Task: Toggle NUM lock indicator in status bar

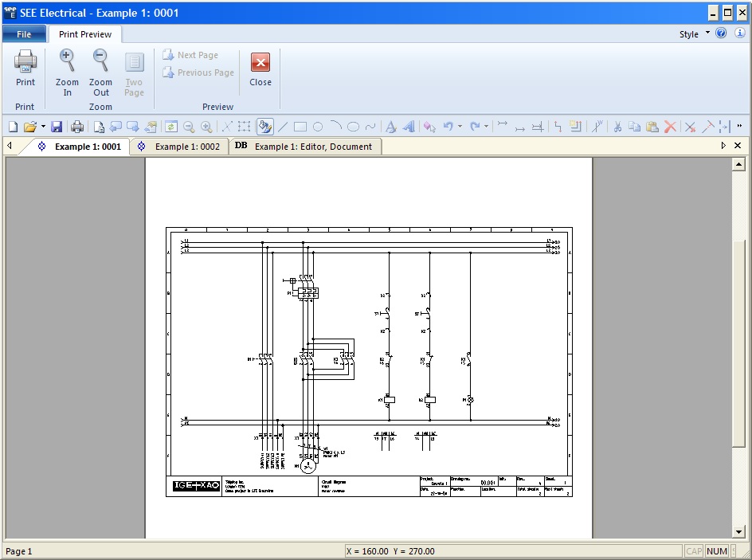Action: coord(716,550)
